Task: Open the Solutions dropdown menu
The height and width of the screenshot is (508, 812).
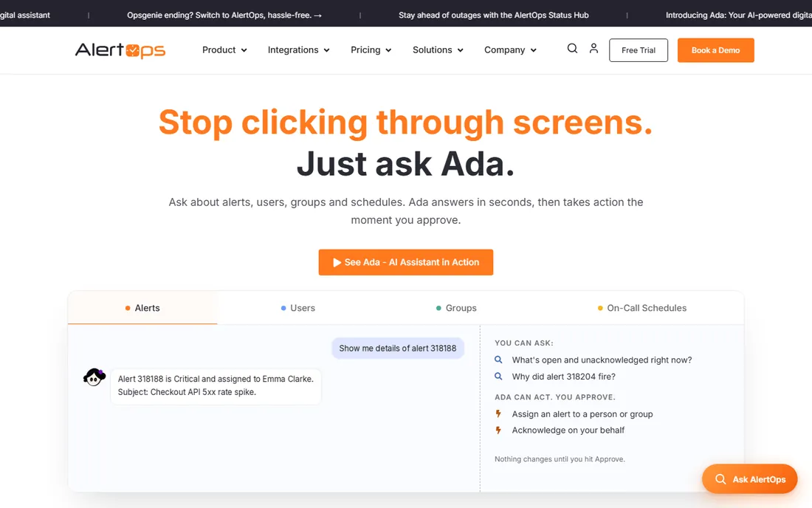Action: pos(438,50)
